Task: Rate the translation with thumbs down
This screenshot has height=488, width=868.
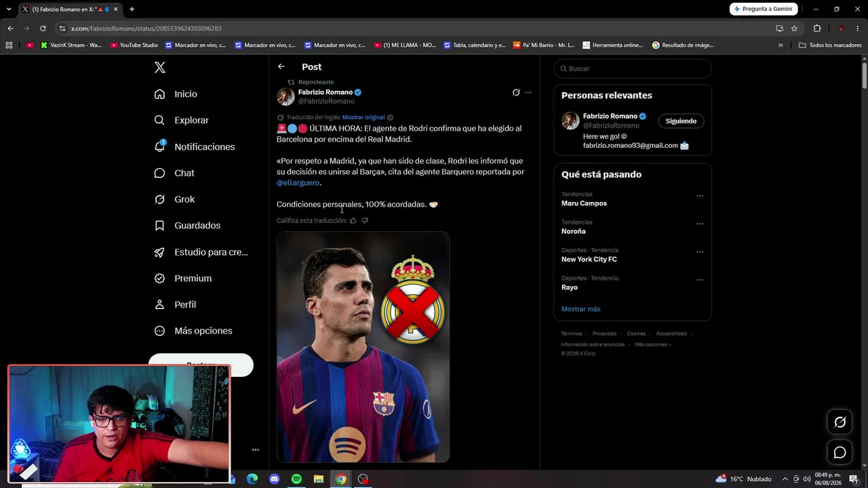Action: 365,220
